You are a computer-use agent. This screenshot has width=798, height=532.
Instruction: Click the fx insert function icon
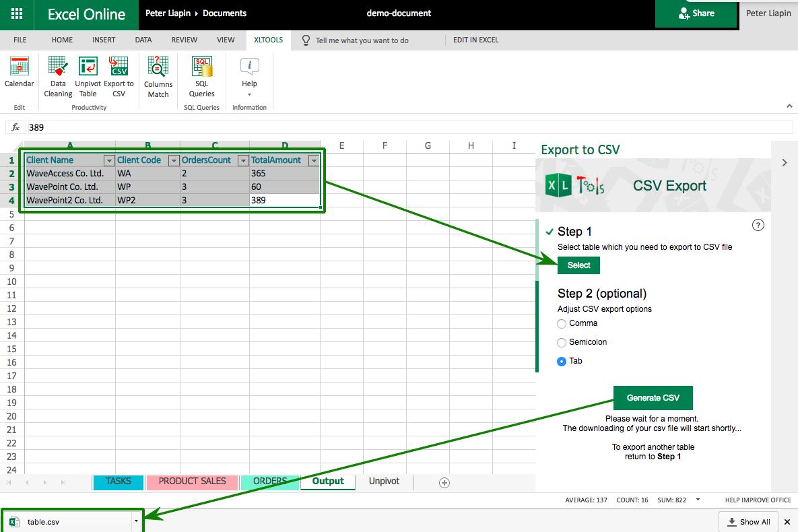pos(15,127)
